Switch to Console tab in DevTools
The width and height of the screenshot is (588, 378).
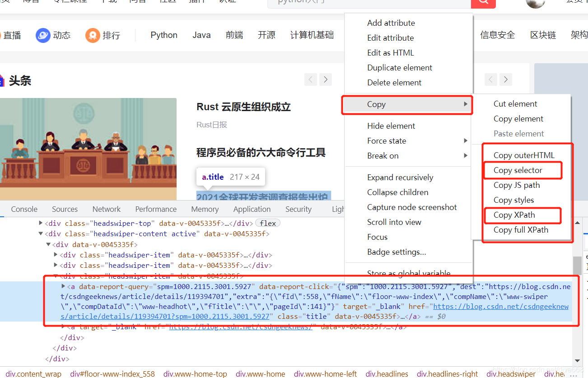(x=24, y=209)
